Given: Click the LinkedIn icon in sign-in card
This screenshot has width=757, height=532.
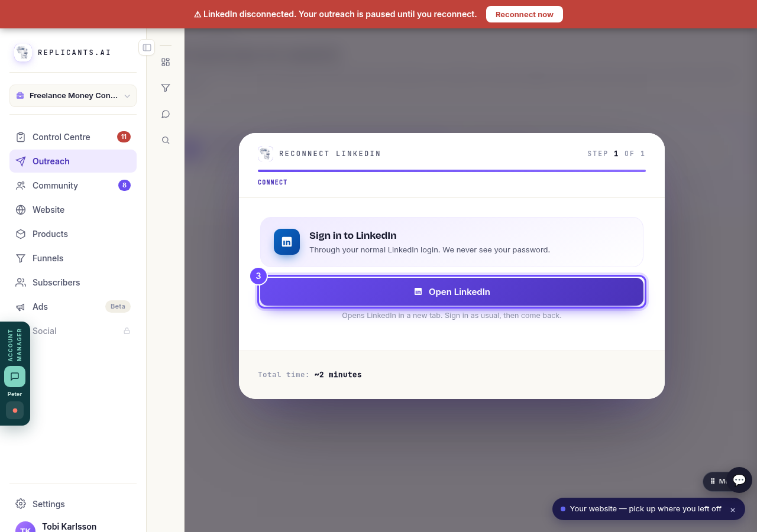Looking at the screenshot, I should [x=287, y=242].
